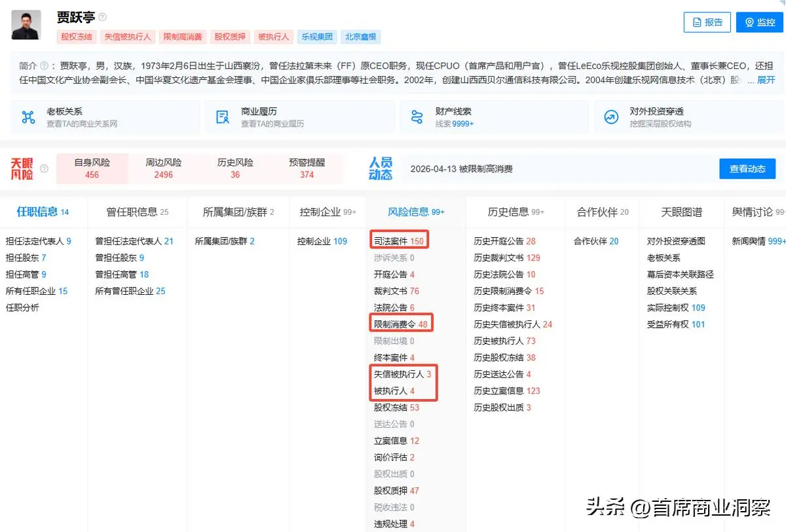This screenshot has height=532, width=786.
Task: Switch to 曾任职信息 tab
Action: pyautogui.click(x=137, y=212)
